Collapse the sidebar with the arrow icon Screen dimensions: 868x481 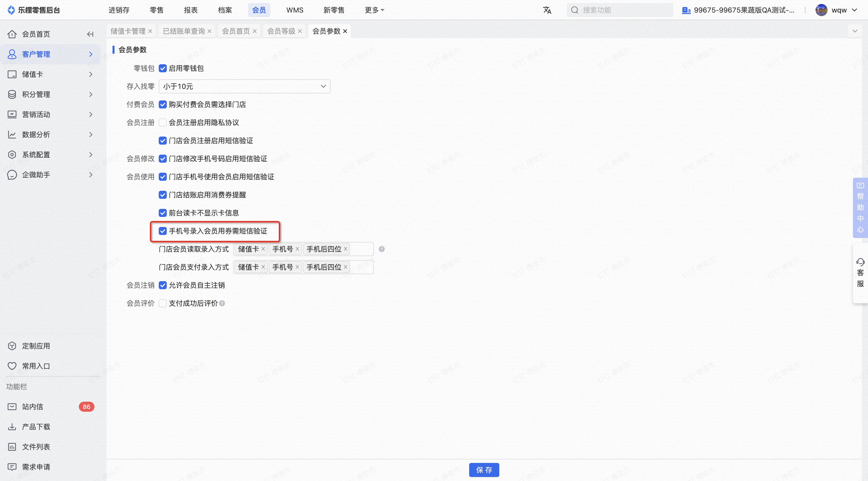pos(90,34)
